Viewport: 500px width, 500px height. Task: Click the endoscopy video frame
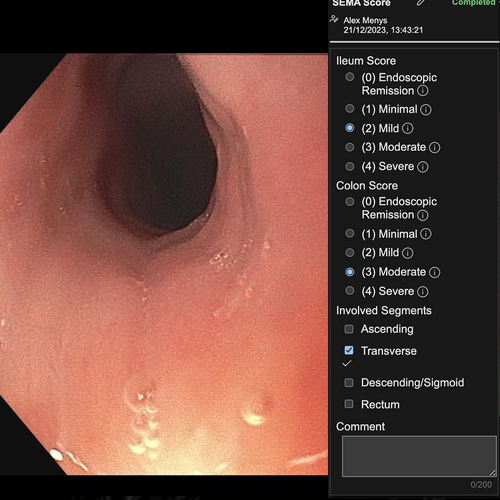coord(164,264)
